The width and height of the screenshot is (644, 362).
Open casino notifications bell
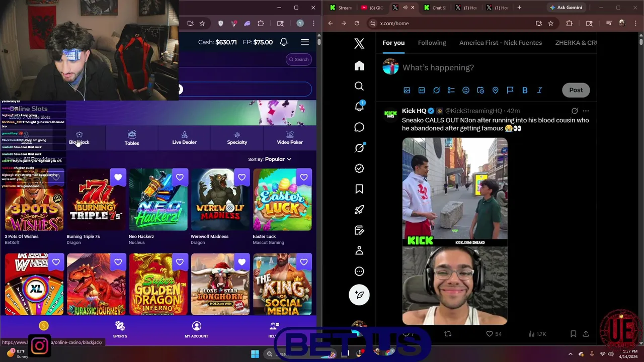(x=284, y=42)
